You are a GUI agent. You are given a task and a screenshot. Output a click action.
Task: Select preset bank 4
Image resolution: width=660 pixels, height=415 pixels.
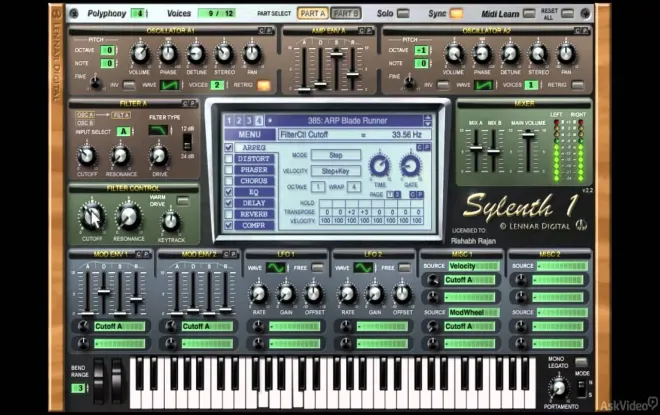[x=259, y=121]
